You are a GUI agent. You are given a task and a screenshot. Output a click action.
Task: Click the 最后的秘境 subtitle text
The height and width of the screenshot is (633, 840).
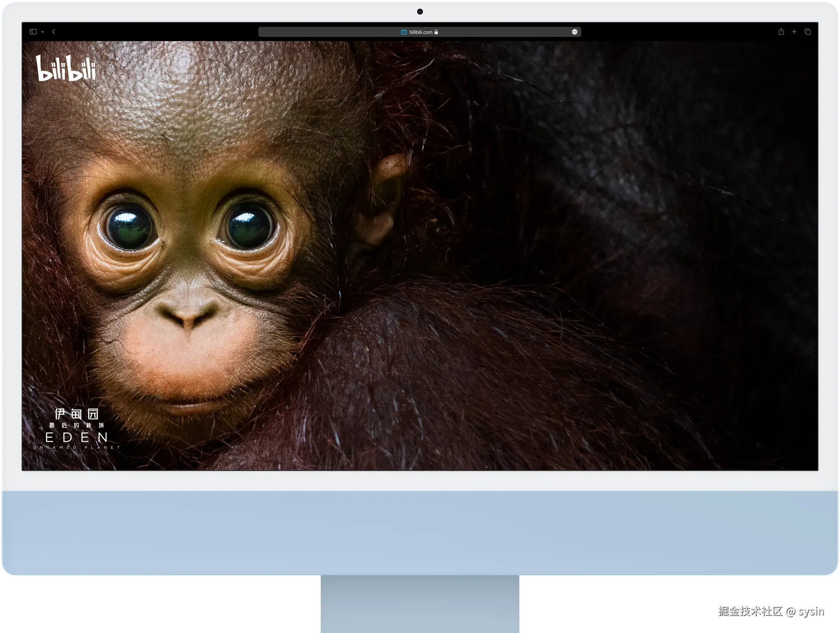(77, 425)
